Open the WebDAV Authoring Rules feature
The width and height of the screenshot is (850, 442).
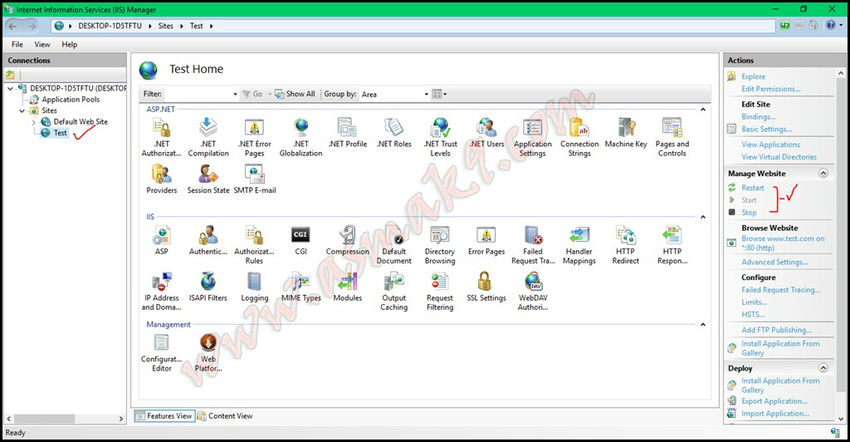click(533, 292)
